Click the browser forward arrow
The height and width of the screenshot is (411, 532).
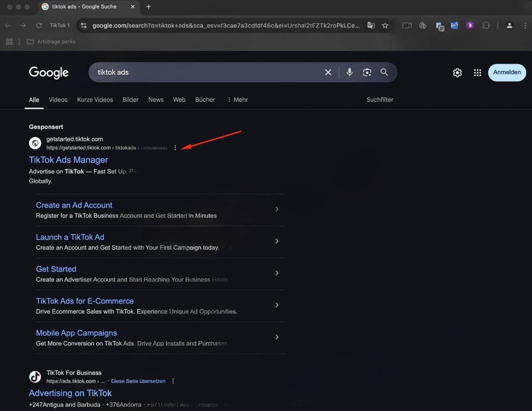[23, 26]
